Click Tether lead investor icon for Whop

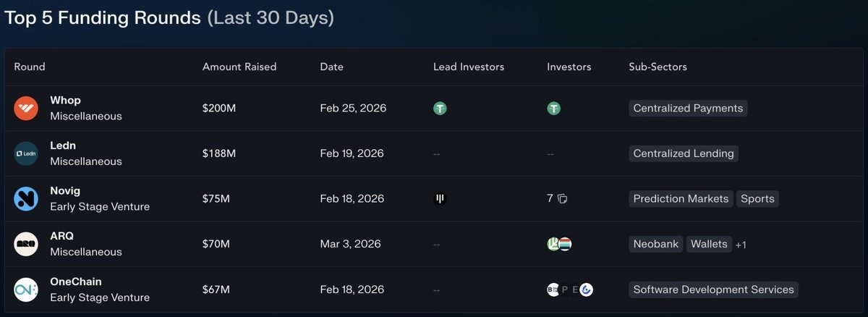(440, 109)
